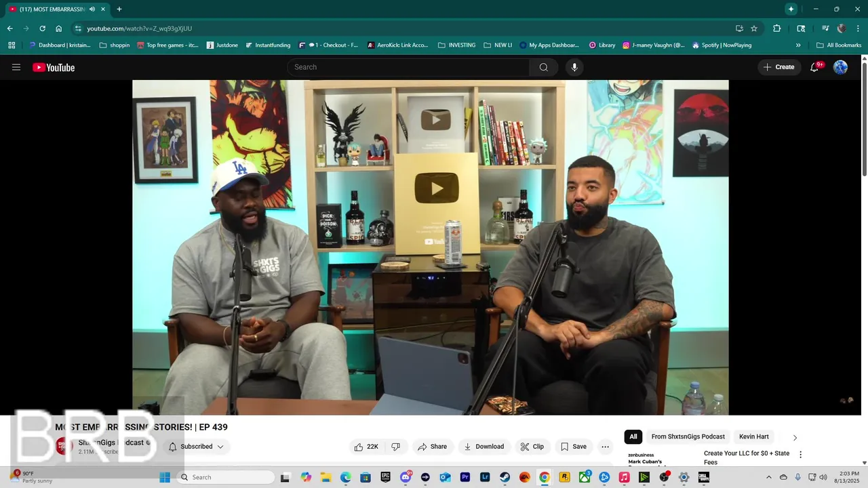The width and height of the screenshot is (868, 488).
Task: Open the Instantfunding bookmark
Action: click(267, 45)
